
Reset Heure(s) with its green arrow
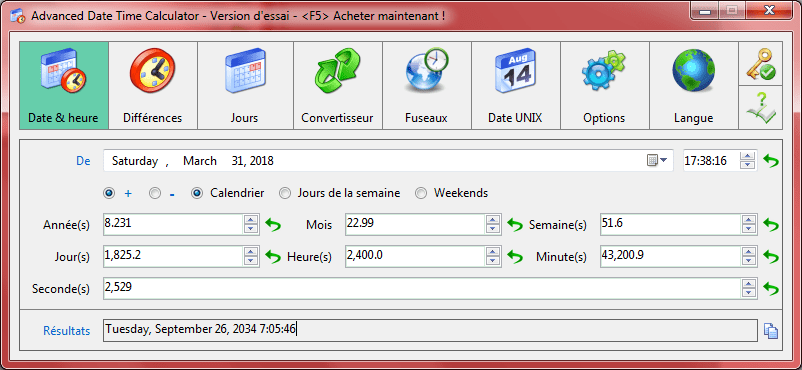(515, 256)
